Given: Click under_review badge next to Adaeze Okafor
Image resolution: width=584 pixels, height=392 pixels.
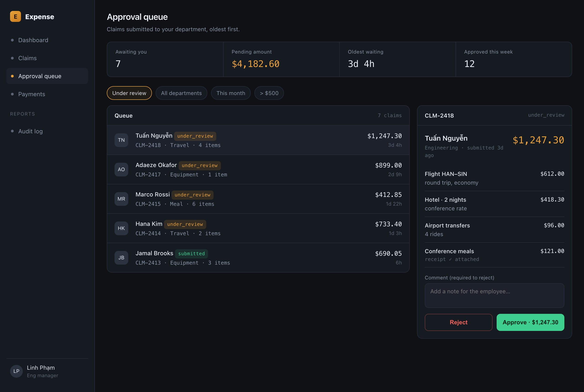Looking at the screenshot, I should tap(200, 165).
